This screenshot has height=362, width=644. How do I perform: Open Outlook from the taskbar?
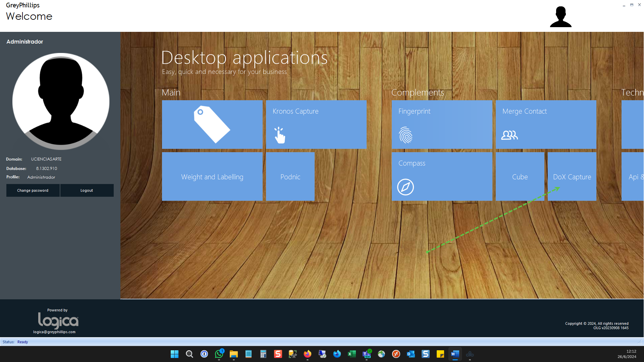coord(411,354)
